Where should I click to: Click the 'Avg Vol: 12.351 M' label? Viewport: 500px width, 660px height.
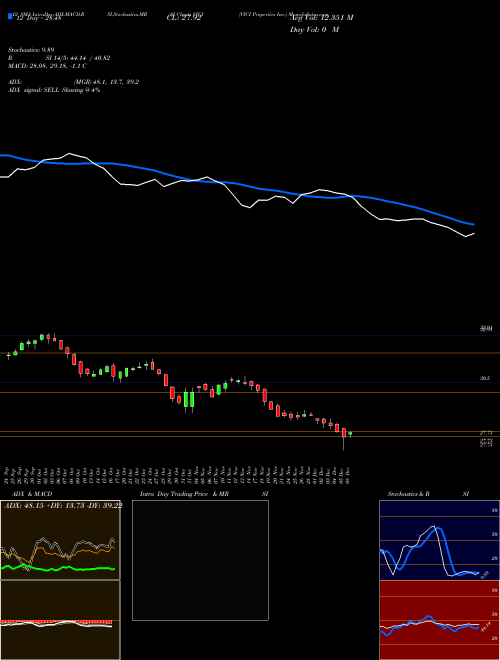point(321,18)
